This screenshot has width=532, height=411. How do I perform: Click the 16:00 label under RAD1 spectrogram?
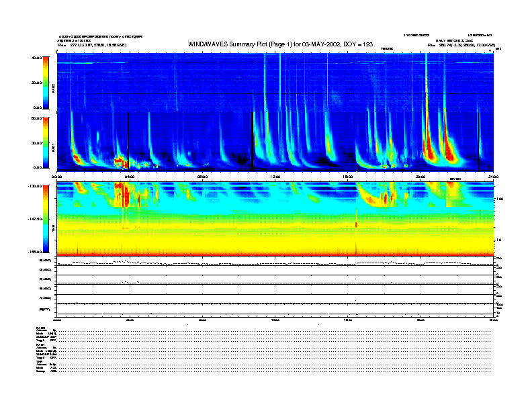pyautogui.click(x=348, y=177)
